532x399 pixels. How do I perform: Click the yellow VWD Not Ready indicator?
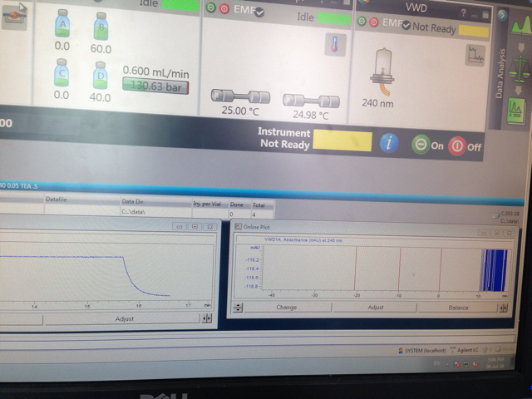[473, 31]
